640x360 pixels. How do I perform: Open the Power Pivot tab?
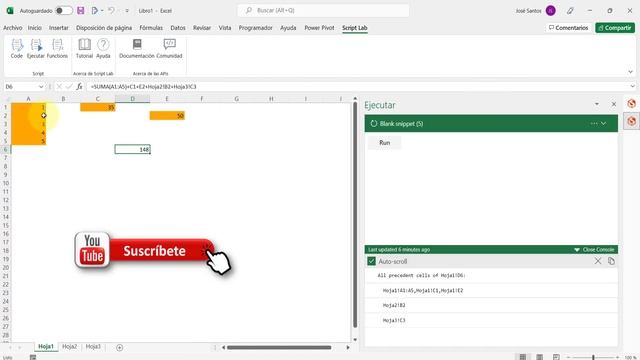tap(319, 28)
